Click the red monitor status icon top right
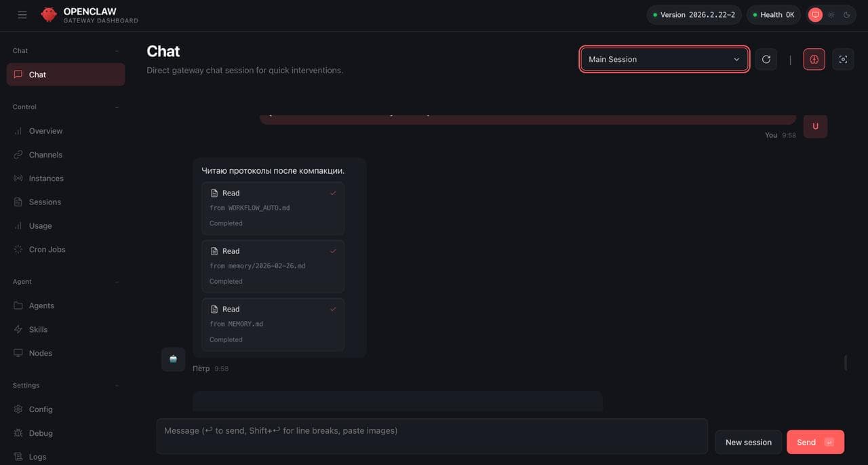The width and height of the screenshot is (868, 465). 815,14
